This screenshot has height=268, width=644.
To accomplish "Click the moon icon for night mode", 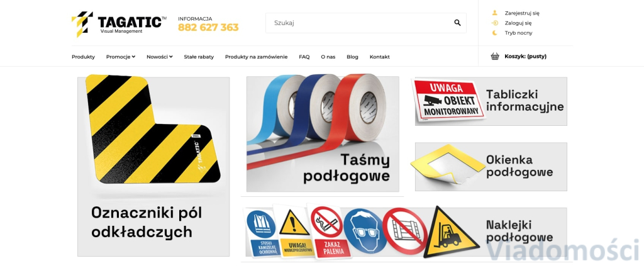I will click(x=495, y=33).
